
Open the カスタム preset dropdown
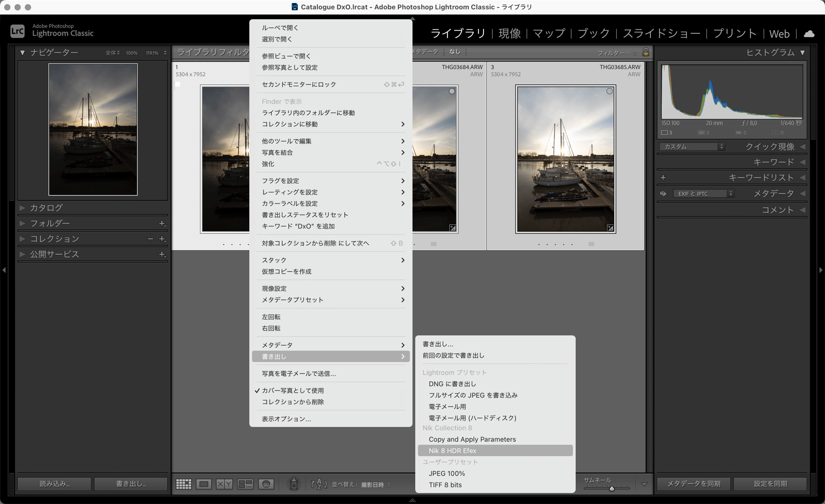pos(692,147)
